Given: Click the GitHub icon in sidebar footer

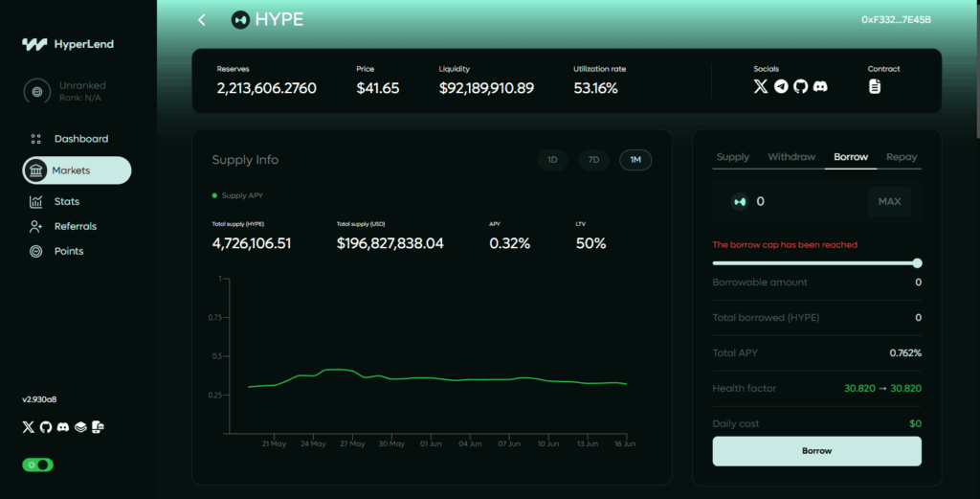Looking at the screenshot, I should 46,427.
